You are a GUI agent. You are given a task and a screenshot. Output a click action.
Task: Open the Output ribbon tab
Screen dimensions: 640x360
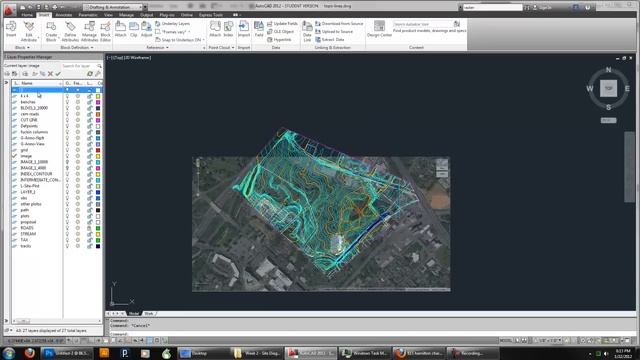(x=147, y=15)
